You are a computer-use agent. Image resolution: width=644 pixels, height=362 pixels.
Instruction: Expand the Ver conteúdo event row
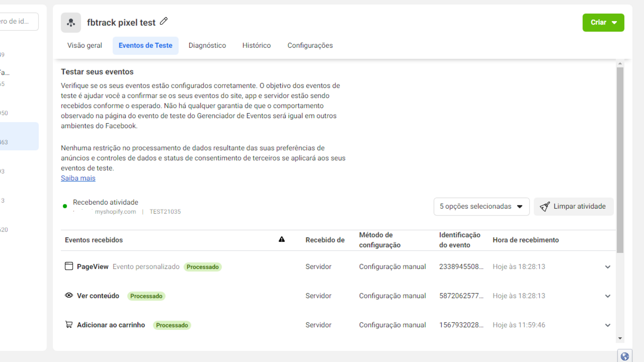[608, 296]
